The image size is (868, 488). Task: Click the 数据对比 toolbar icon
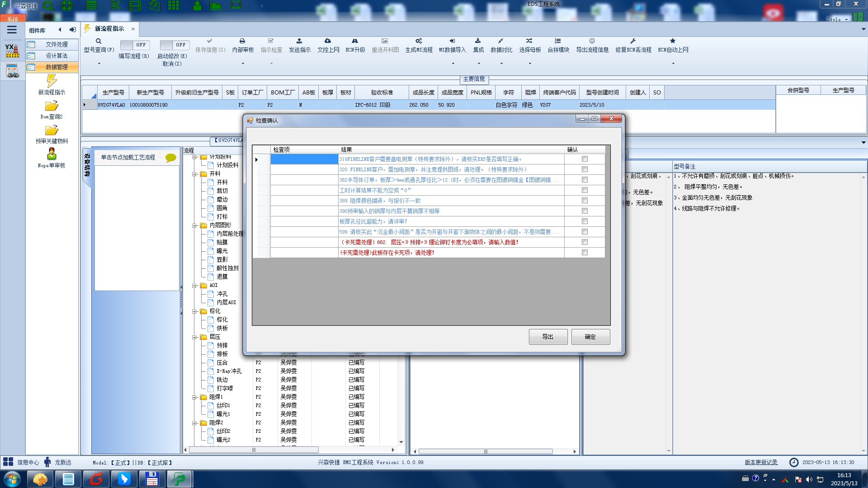501,41
